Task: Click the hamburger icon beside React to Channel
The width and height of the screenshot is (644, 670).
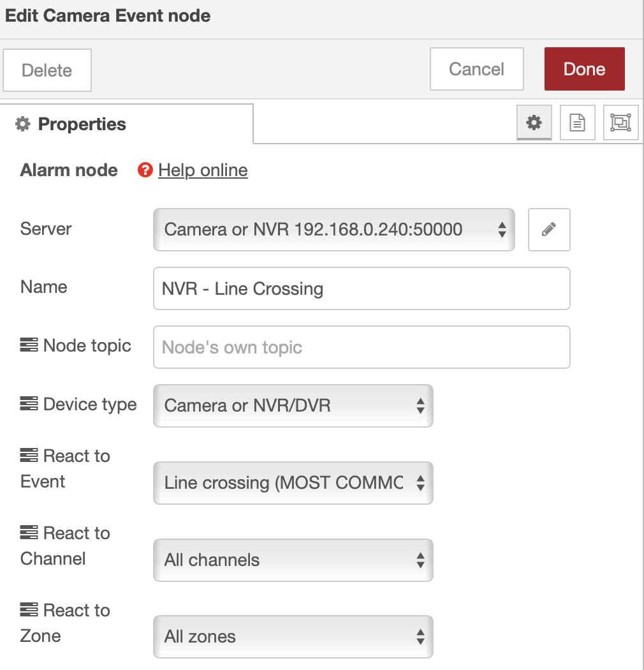Action: tap(28, 533)
